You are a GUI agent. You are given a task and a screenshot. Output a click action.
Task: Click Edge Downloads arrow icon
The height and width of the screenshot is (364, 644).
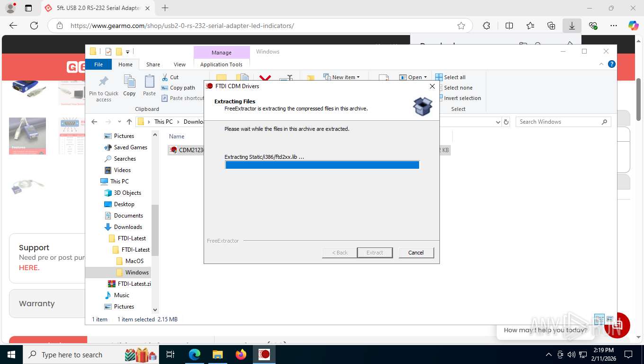tap(572, 26)
